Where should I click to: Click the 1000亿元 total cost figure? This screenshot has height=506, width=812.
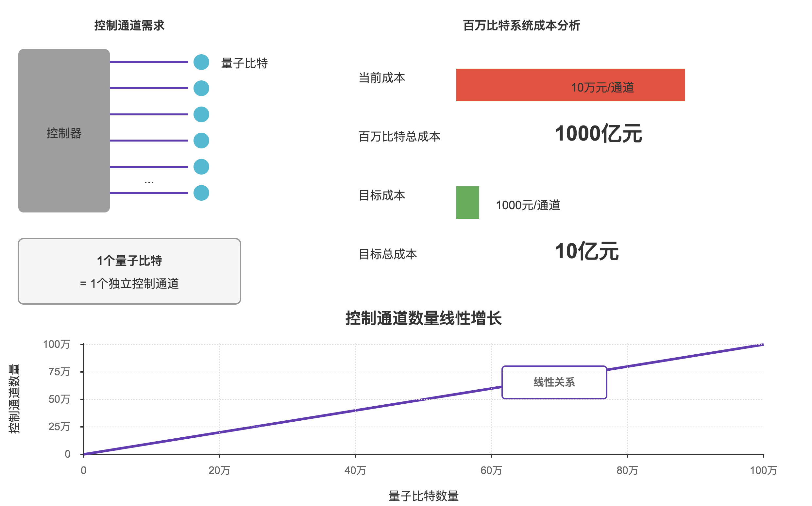pyautogui.click(x=598, y=133)
